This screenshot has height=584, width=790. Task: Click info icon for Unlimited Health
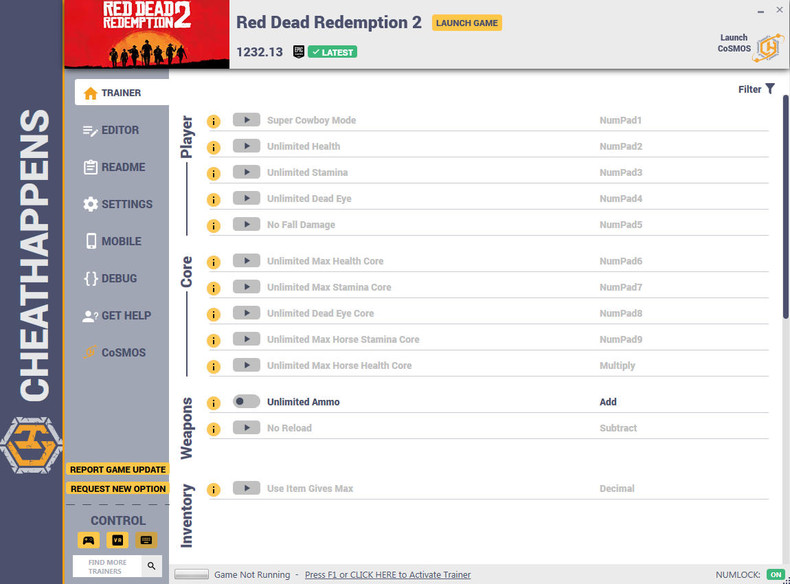coord(214,148)
